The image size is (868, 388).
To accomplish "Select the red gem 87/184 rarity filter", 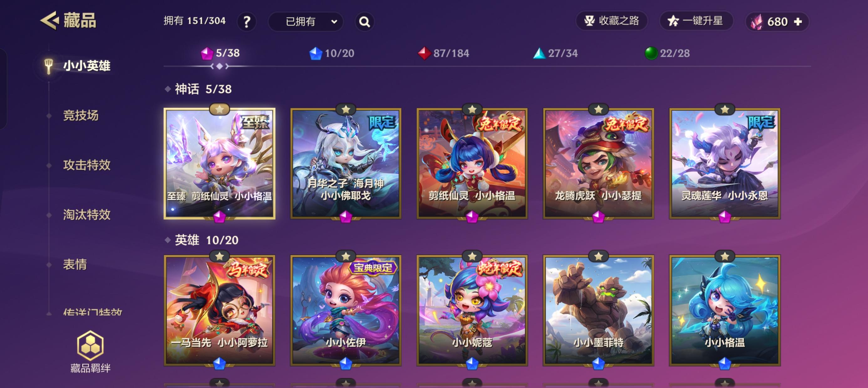I will [x=443, y=53].
